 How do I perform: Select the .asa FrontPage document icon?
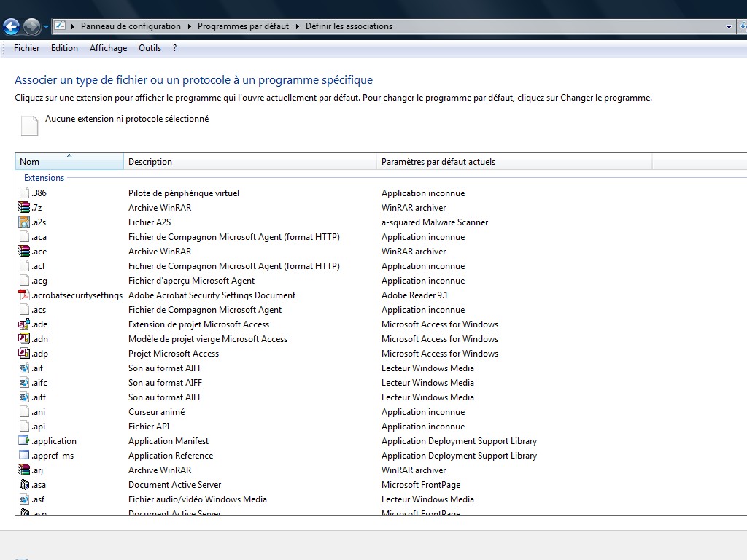pyautogui.click(x=24, y=485)
